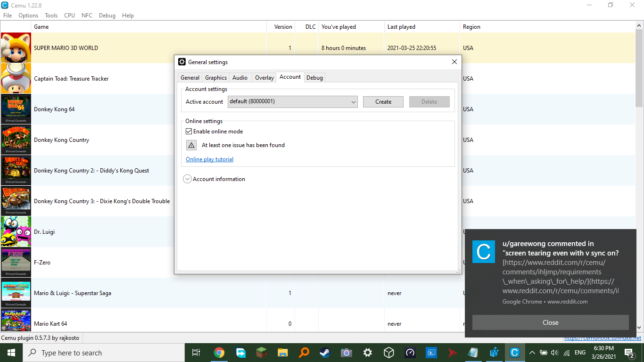Image resolution: width=644 pixels, height=362 pixels.
Task: Click the Dr. Luigi game icon
Action: click(x=16, y=231)
